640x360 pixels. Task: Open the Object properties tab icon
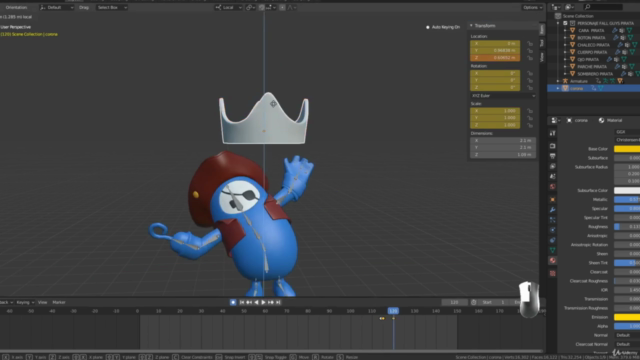[x=552, y=200]
